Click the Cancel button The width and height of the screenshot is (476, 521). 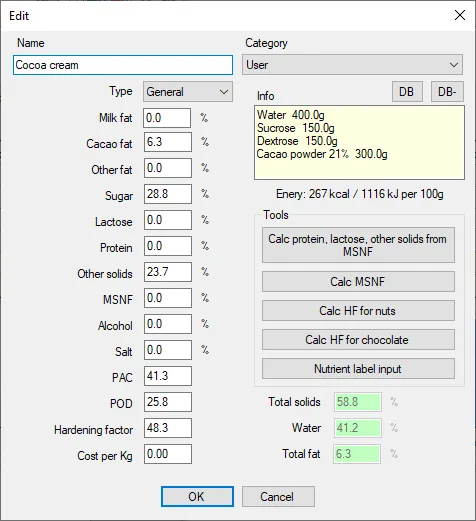[x=278, y=497]
